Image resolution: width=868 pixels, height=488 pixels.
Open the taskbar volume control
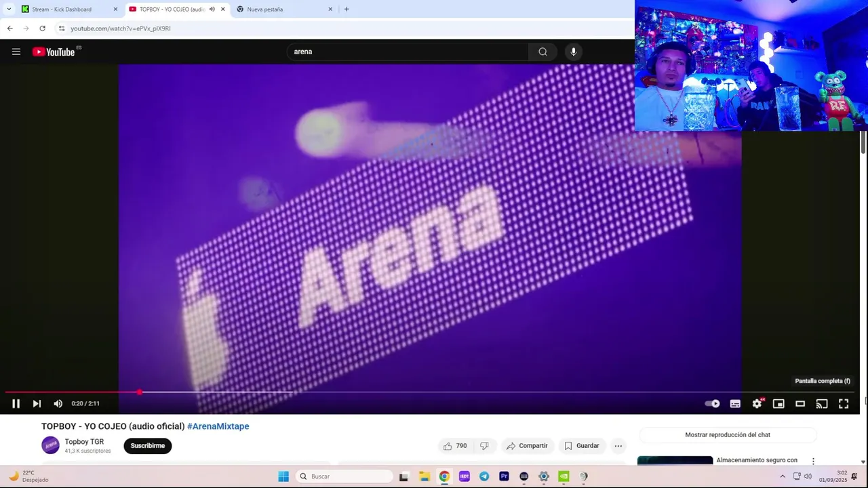808,476
